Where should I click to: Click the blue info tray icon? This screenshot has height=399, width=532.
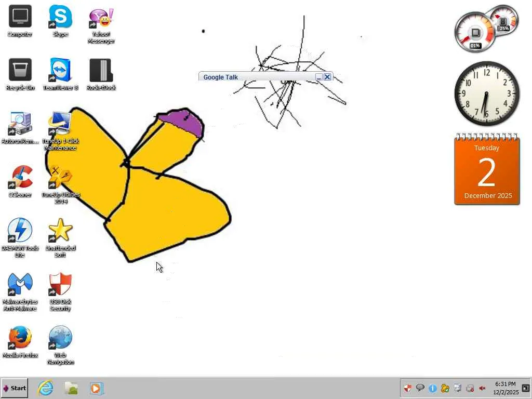click(433, 388)
